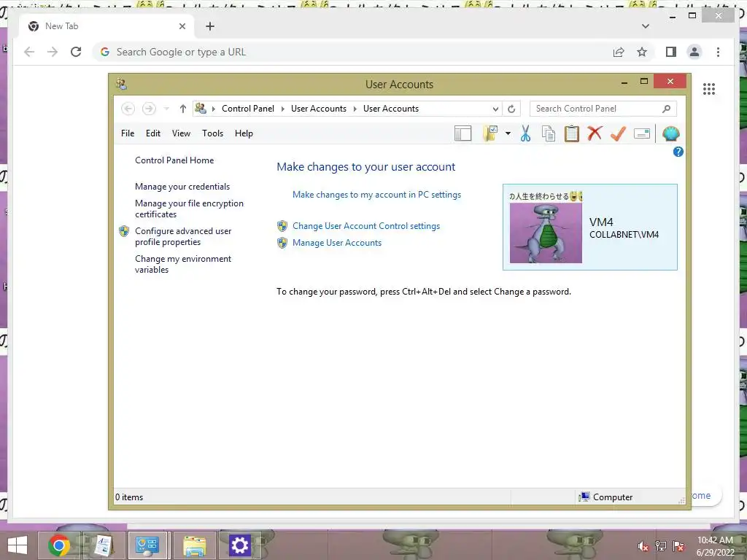Click the Forward arrow in User Accounts window

click(x=149, y=109)
